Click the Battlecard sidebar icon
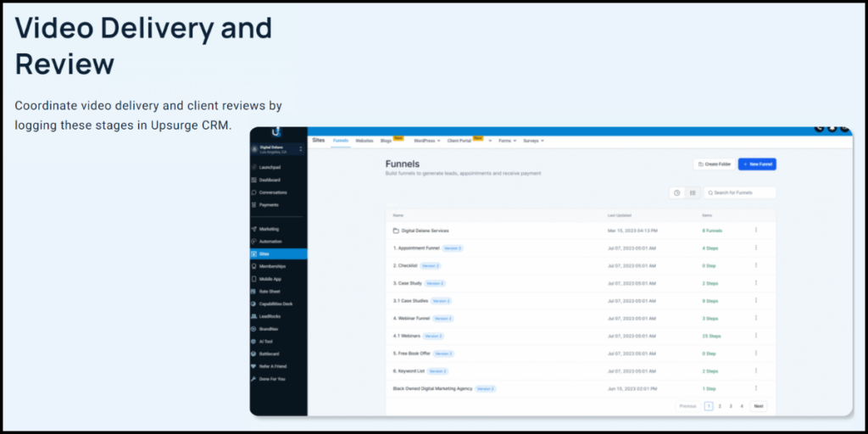The height and width of the screenshot is (434, 868). click(x=253, y=353)
